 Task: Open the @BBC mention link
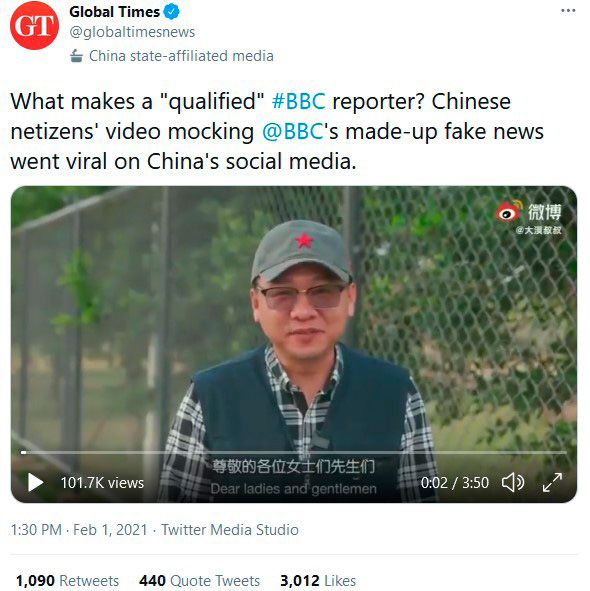[293, 132]
